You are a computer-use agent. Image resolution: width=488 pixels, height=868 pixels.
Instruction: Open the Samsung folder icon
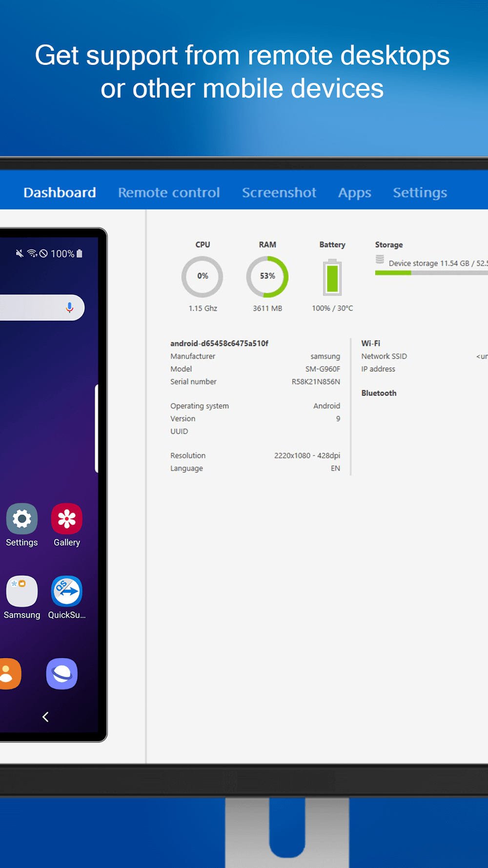pyautogui.click(x=22, y=591)
